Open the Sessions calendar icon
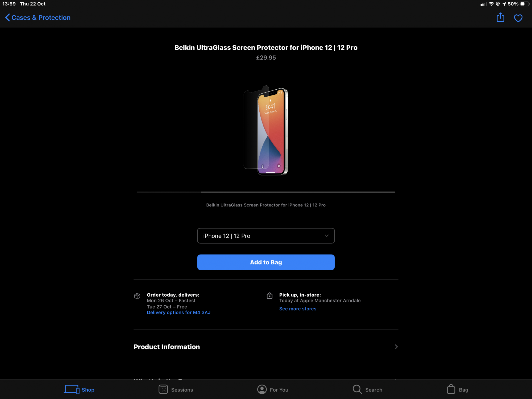Viewport: 532px width, 399px height. pyautogui.click(x=163, y=389)
